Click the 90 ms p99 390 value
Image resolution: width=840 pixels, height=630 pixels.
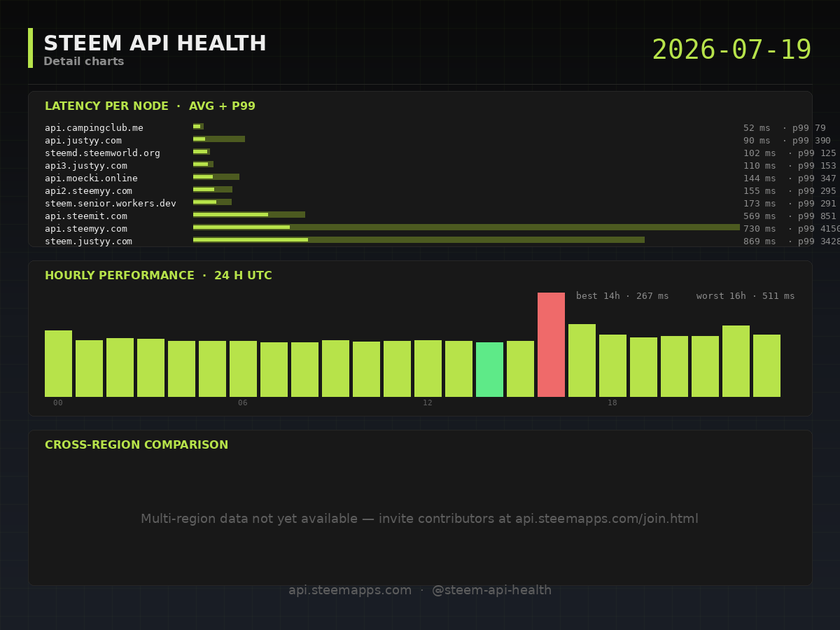click(787, 141)
